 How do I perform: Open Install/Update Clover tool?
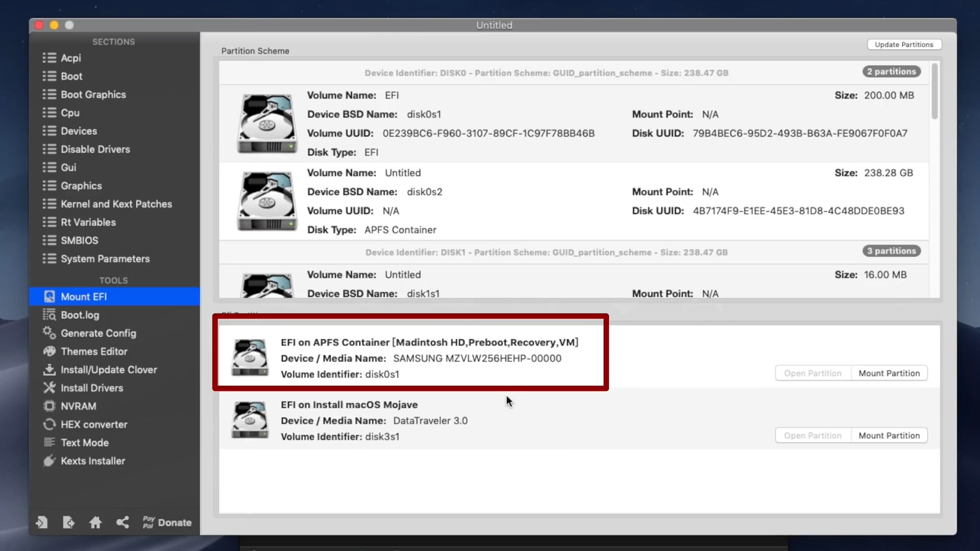pos(109,370)
